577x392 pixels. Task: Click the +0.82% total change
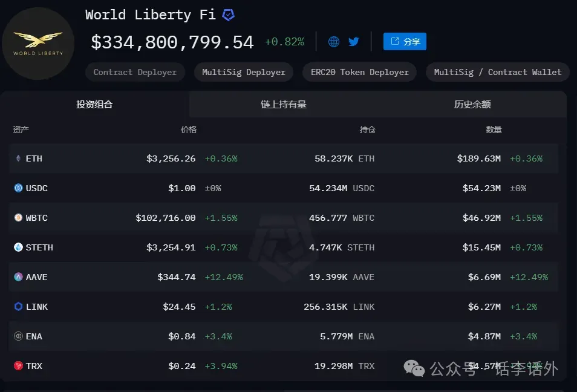pos(284,42)
